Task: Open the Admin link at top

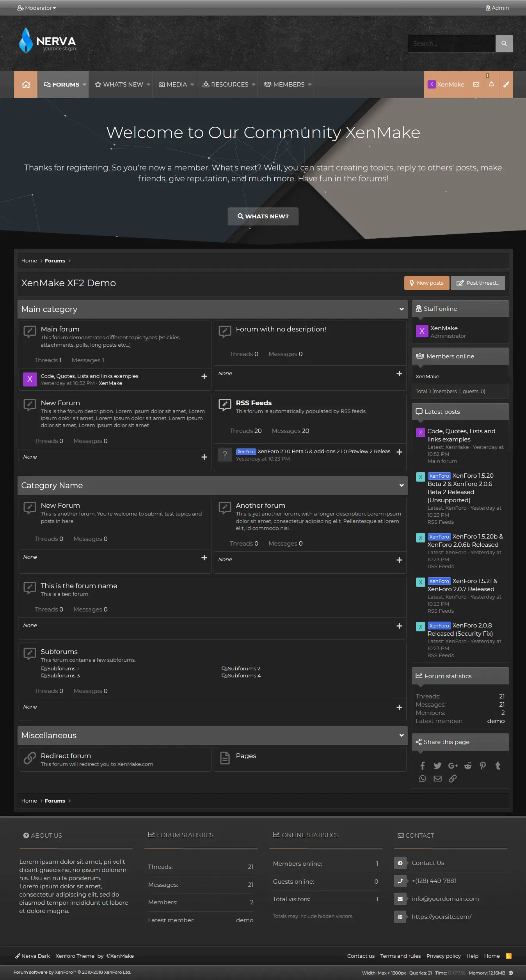Action: click(497, 8)
